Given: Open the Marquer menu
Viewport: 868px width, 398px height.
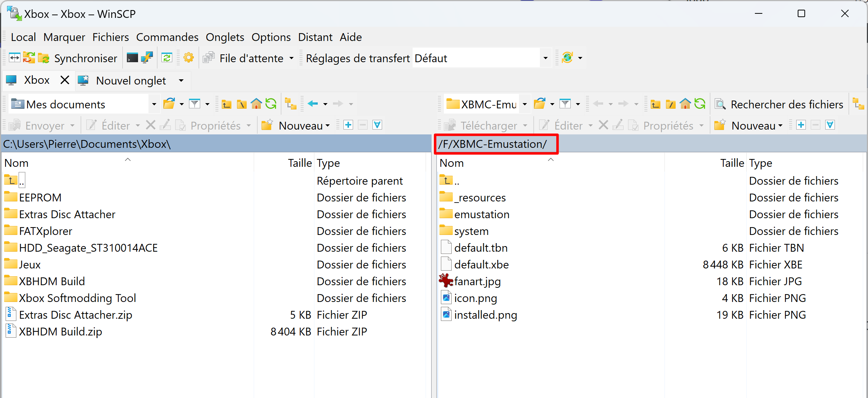Looking at the screenshot, I should (64, 37).
